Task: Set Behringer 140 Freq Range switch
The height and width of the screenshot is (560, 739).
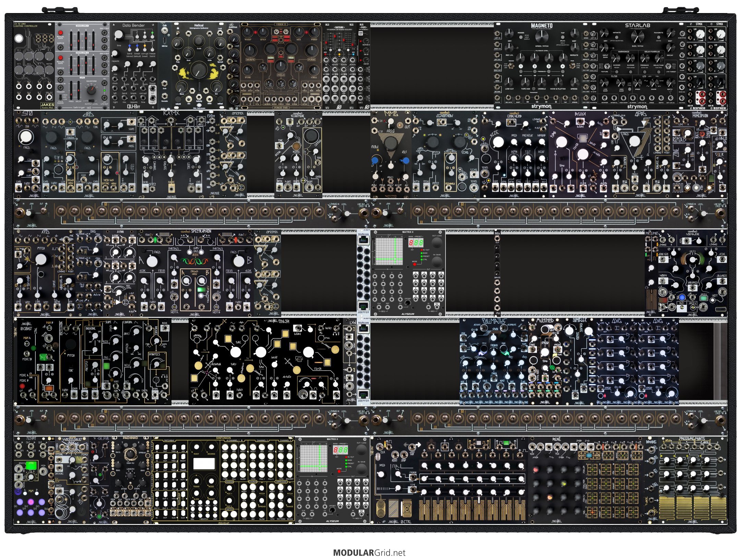Action: click(61, 96)
